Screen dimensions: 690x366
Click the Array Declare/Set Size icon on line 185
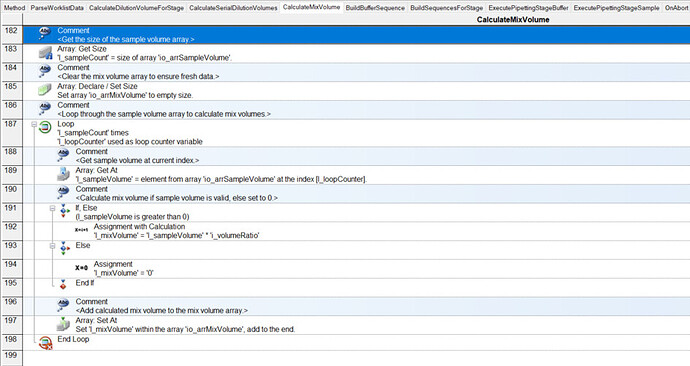point(45,90)
